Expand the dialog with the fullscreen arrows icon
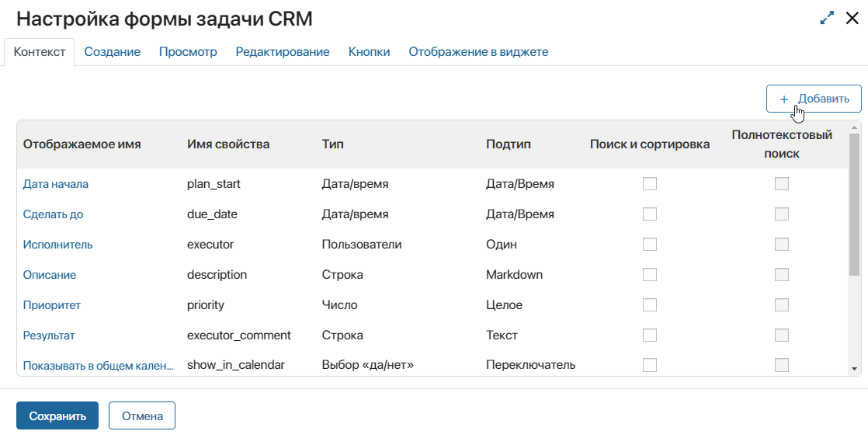 tap(827, 19)
